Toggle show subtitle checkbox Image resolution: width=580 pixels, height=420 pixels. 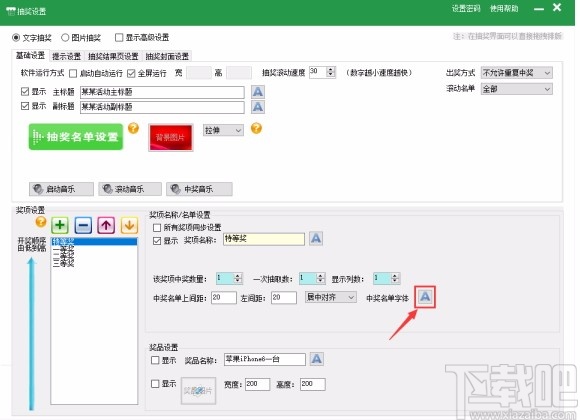pos(25,106)
